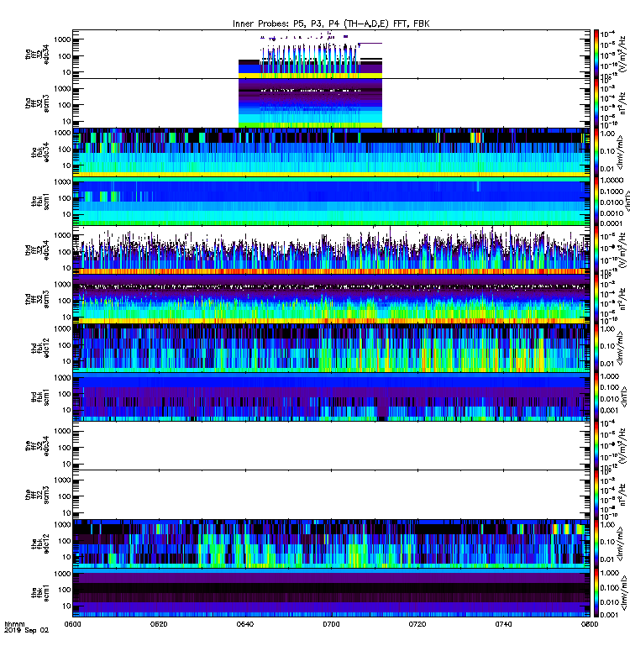Click the color bar beside tha fff edc34 panel

coord(596,55)
